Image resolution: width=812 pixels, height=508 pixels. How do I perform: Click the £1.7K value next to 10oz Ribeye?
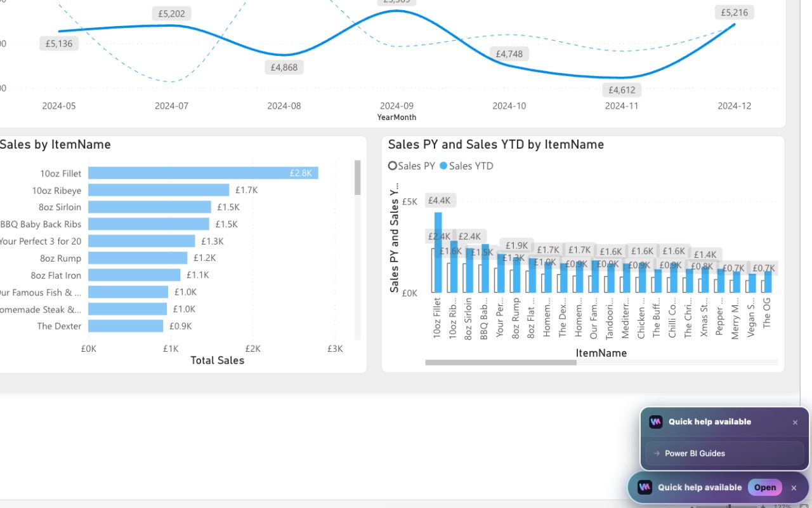(x=246, y=190)
